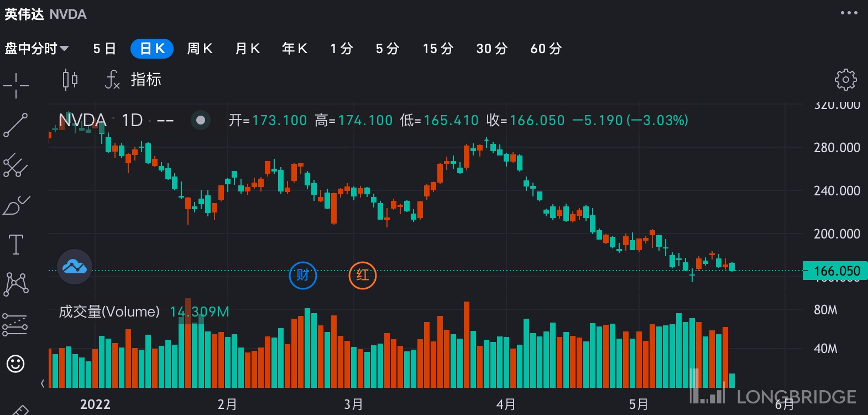
Task: Click the 240.000 price axis label
Action: coord(837,191)
